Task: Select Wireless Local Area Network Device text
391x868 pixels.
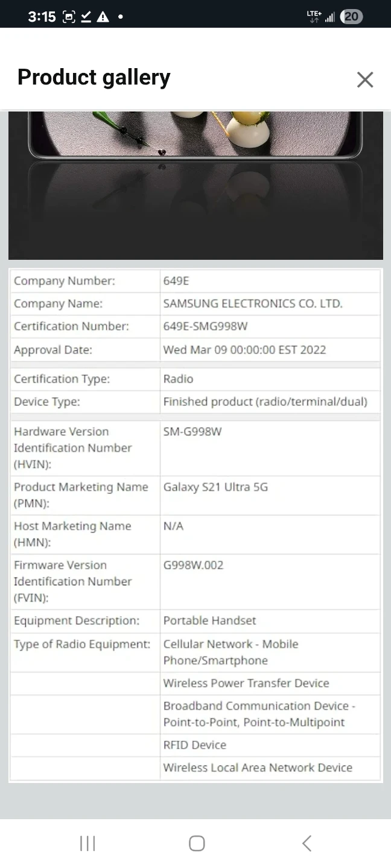Action: [258, 768]
